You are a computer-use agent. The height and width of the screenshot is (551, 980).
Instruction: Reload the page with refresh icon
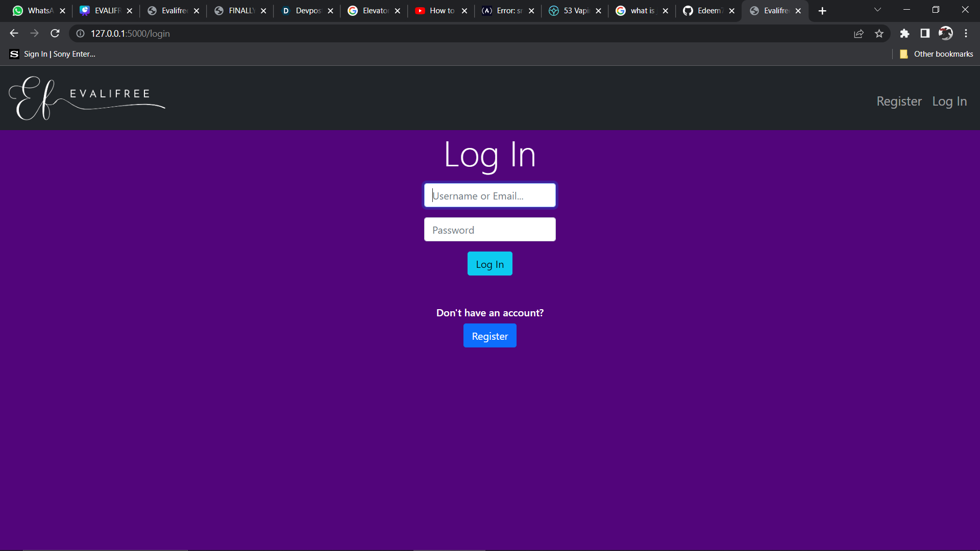55,33
